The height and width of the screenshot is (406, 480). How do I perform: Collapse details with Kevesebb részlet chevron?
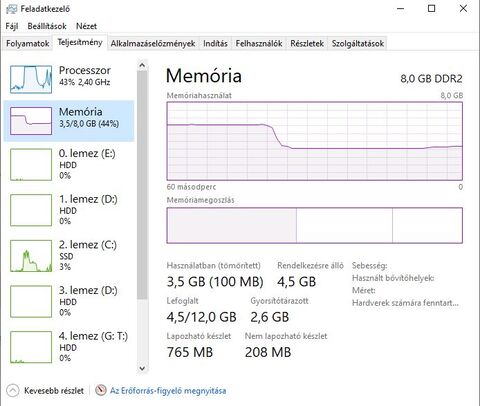click(13, 391)
